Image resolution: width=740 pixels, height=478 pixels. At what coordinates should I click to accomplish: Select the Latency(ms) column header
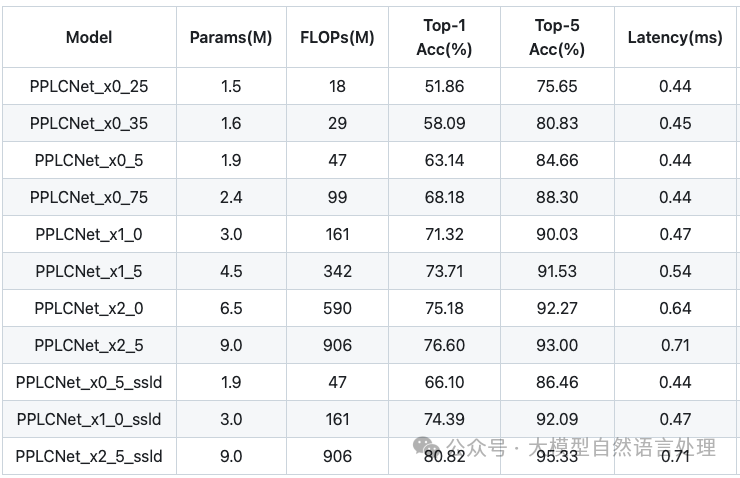pyautogui.click(x=675, y=37)
